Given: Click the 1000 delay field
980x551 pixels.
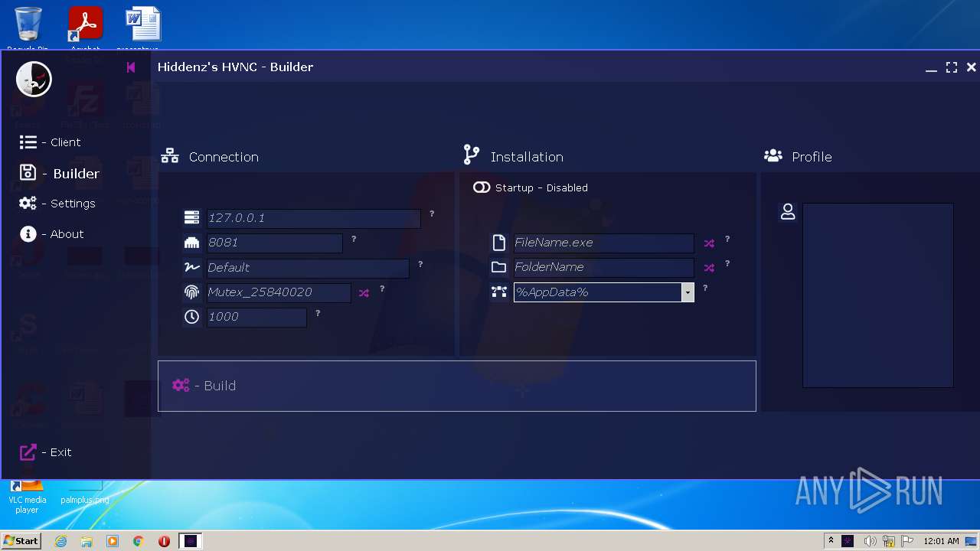Looking at the screenshot, I should click(x=256, y=317).
